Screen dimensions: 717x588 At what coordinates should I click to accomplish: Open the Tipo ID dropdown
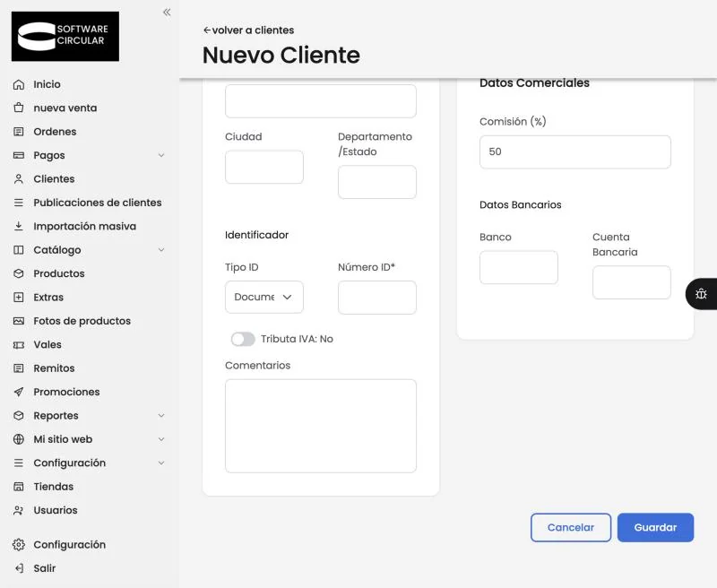coord(264,298)
